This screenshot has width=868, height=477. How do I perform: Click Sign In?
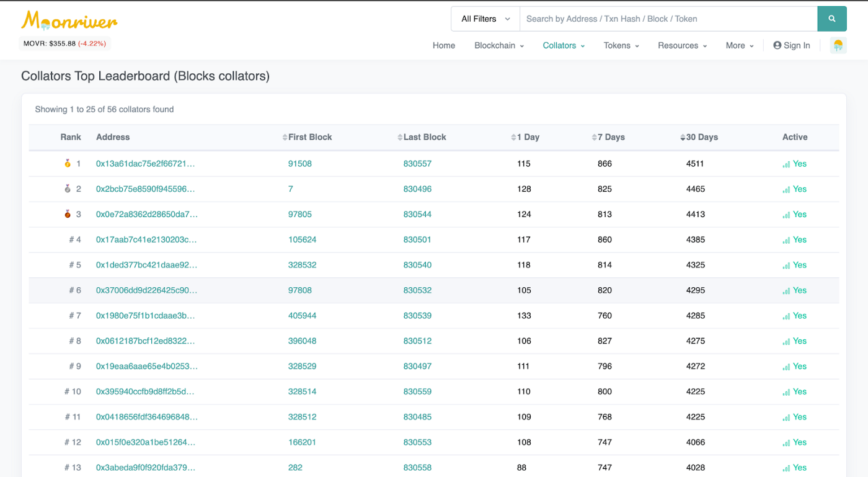click(792, 45)
